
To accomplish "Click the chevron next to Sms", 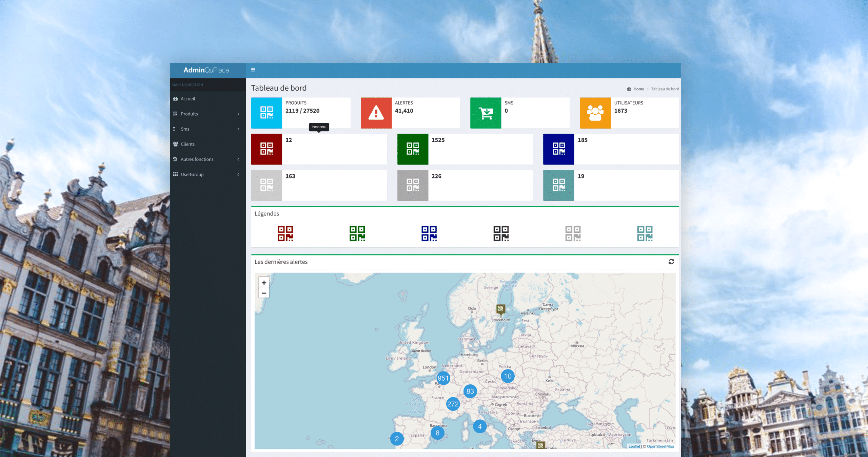I will [238, 129].
